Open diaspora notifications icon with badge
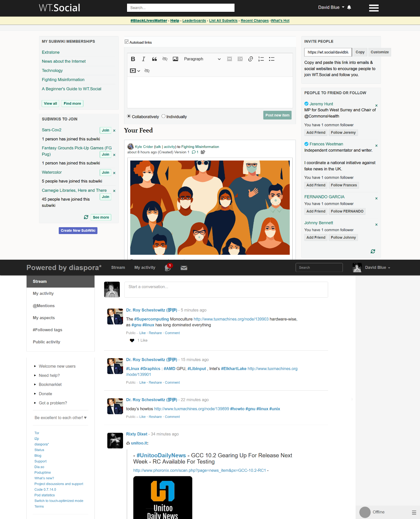 (168, 268)
